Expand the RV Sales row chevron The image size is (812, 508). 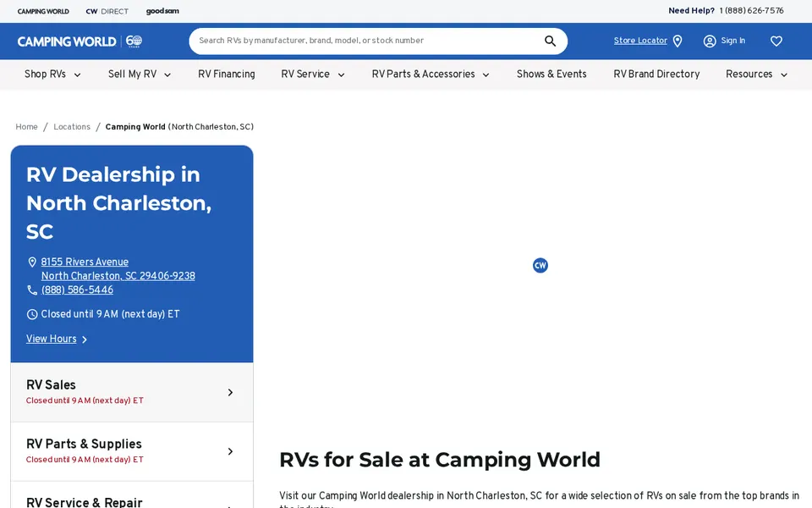point(230,392)
